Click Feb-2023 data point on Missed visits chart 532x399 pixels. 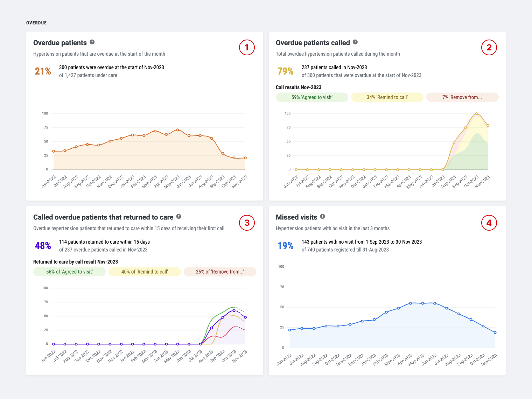386,312
